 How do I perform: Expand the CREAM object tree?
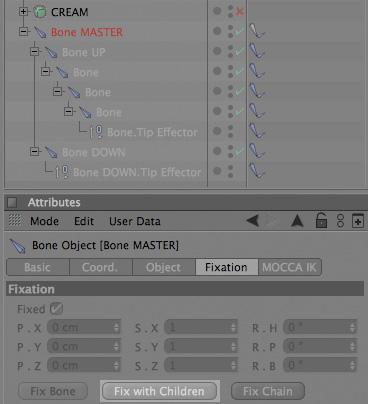click(23, 12)
